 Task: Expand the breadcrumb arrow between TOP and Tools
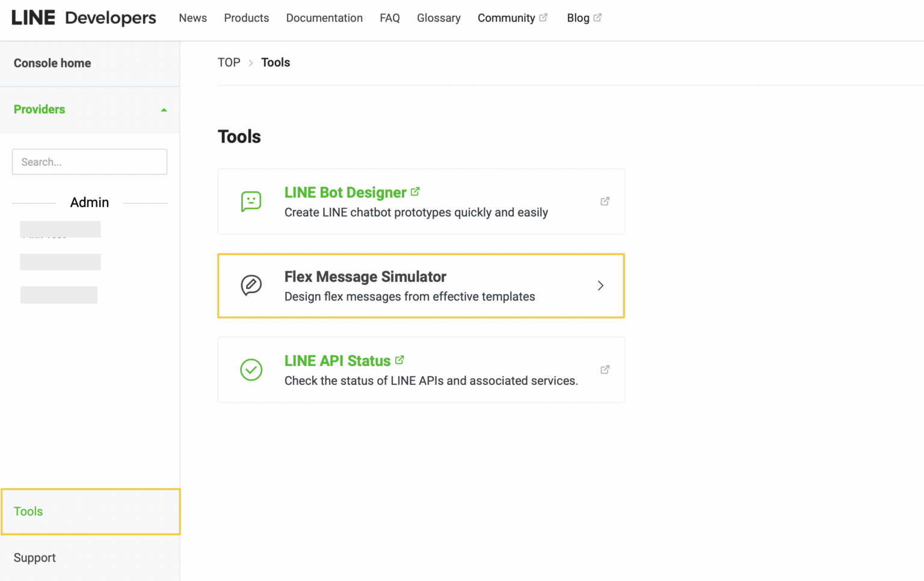250,62
